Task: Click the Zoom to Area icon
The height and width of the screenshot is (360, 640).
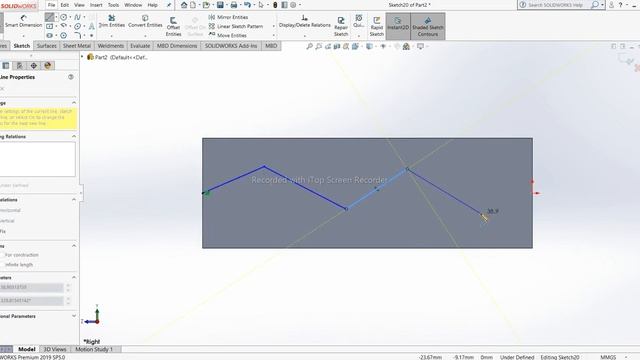Action: (318, 47)
